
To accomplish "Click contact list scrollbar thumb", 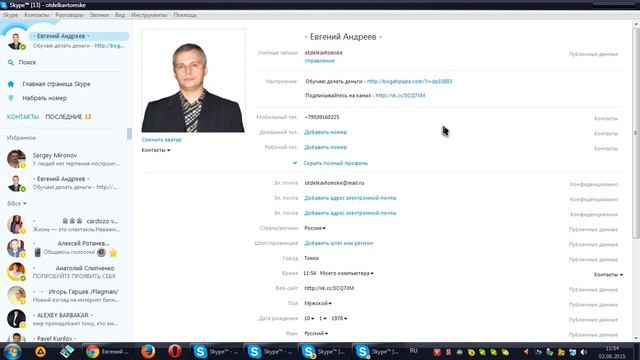I will point(129,133).
